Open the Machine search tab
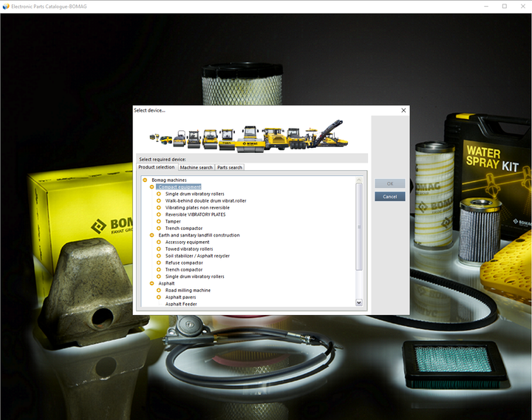The width and height of the screenshot is (532, 420). (x=196, y=167)
